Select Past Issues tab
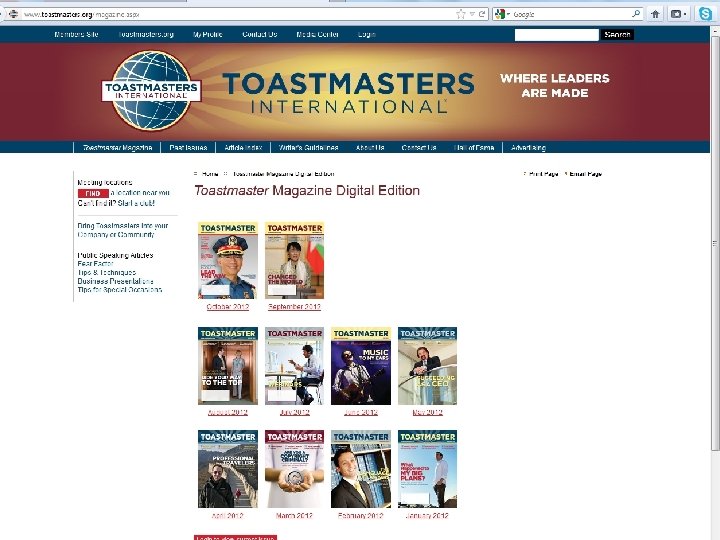Viewport: 720px width, 540px height. (x=188, y=147)
